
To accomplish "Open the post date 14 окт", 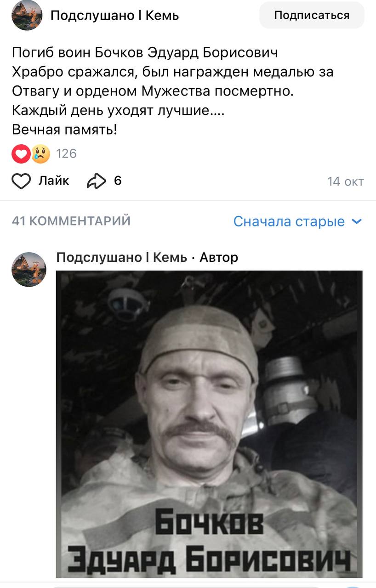I will point(346,182).
